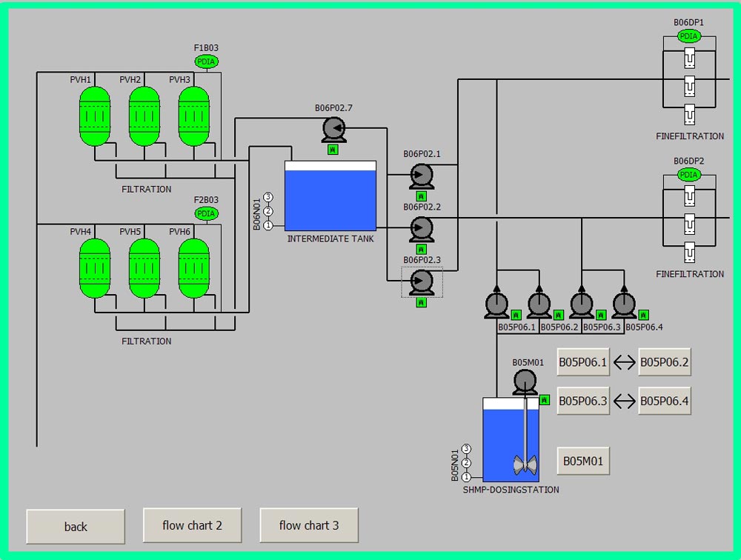Click level switch 3 of B06N01

(x=268, y=197)
